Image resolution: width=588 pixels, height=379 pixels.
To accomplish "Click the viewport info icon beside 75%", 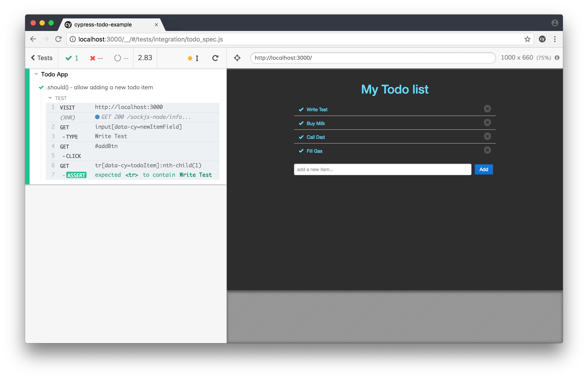I will click(557, 58).
